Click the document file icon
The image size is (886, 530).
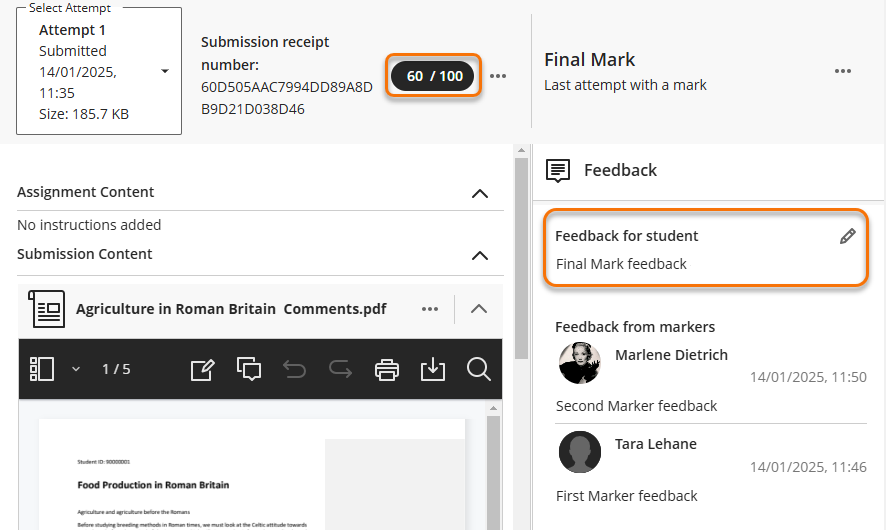coord(46,309)
